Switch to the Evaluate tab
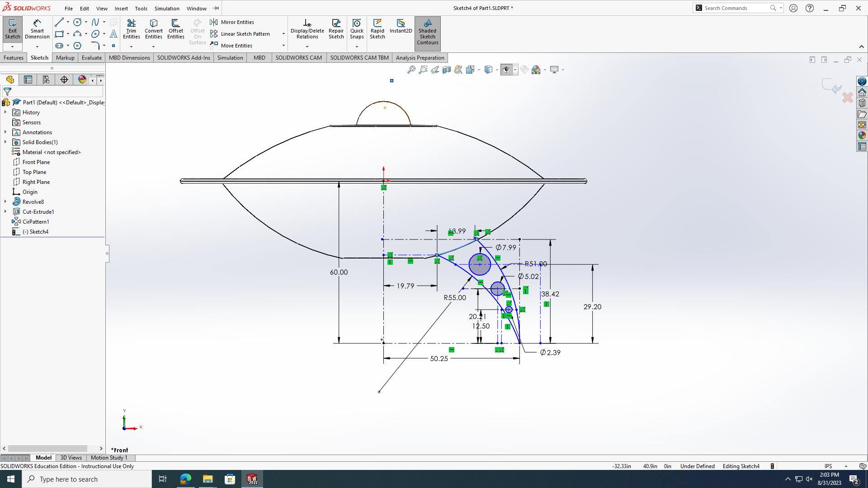This screenshot has width=868, height=488. point(92,57)
